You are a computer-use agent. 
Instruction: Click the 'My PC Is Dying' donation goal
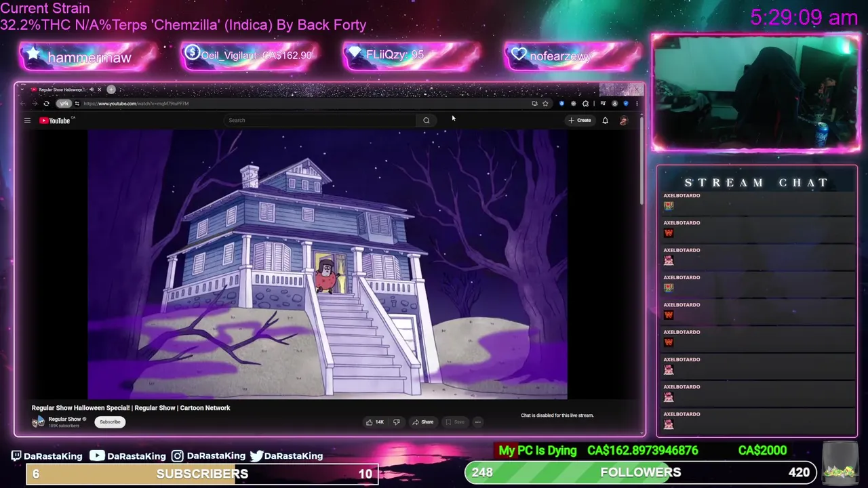point(537,451)
